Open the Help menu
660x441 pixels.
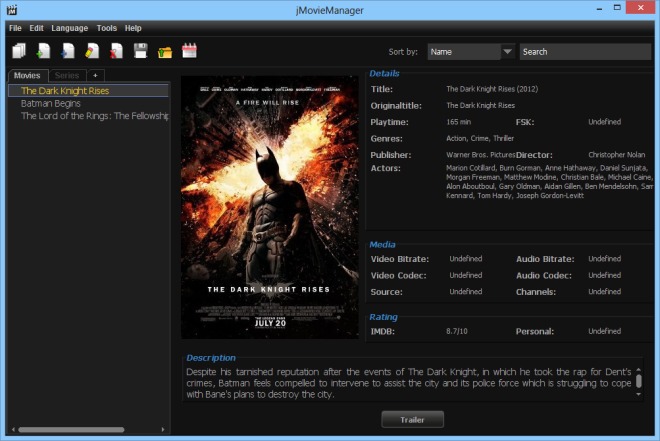pos(133,28)
